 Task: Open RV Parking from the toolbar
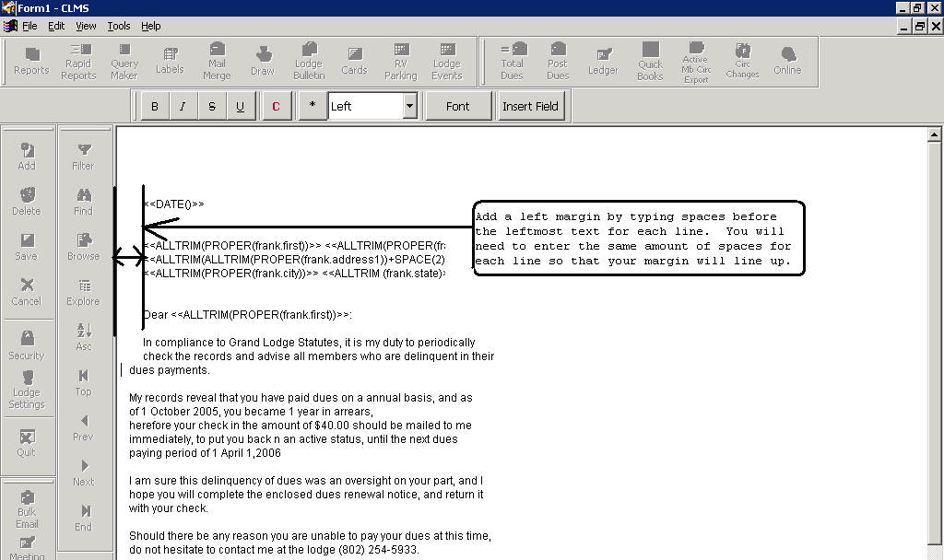401,62
